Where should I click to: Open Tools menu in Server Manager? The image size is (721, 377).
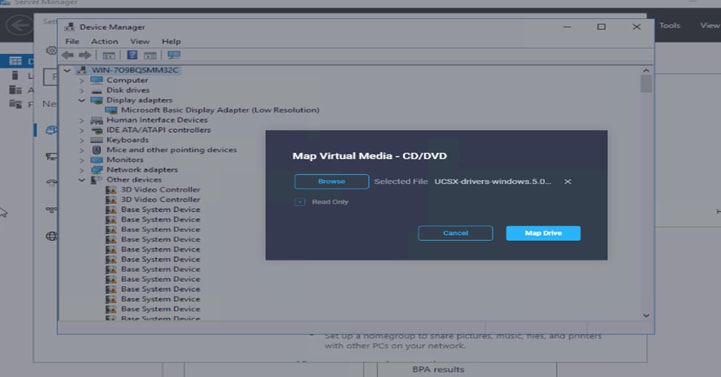tap(670, 26)
